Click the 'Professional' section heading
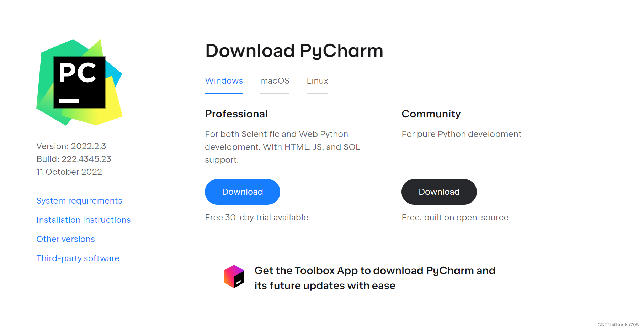Screen dimensions: 644x330 pos(236,114)
